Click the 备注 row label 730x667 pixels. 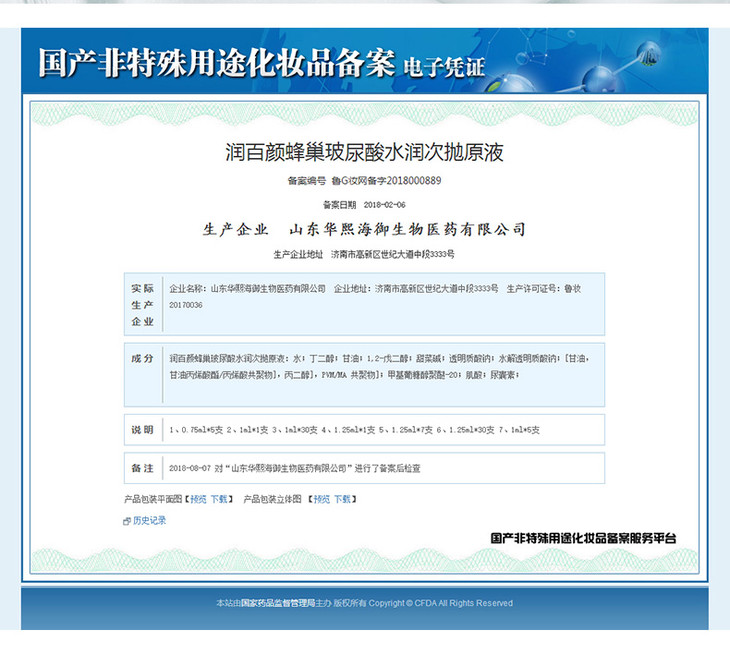[142, 467]
